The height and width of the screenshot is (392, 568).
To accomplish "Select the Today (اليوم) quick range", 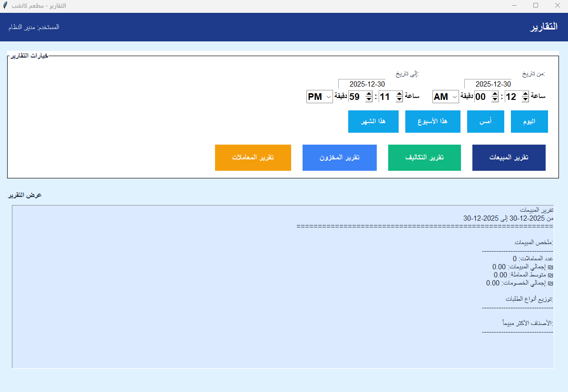I will tap(529, 121).
